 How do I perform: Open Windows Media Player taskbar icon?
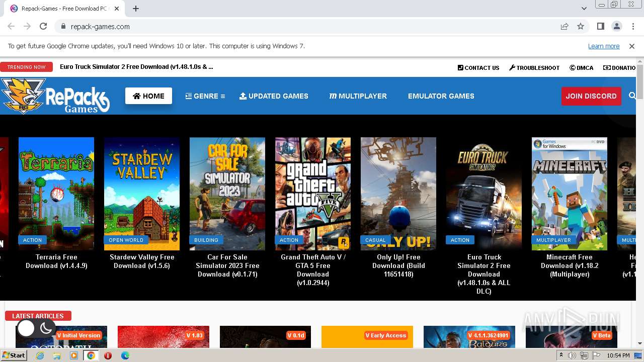click(x=74, y=355)
